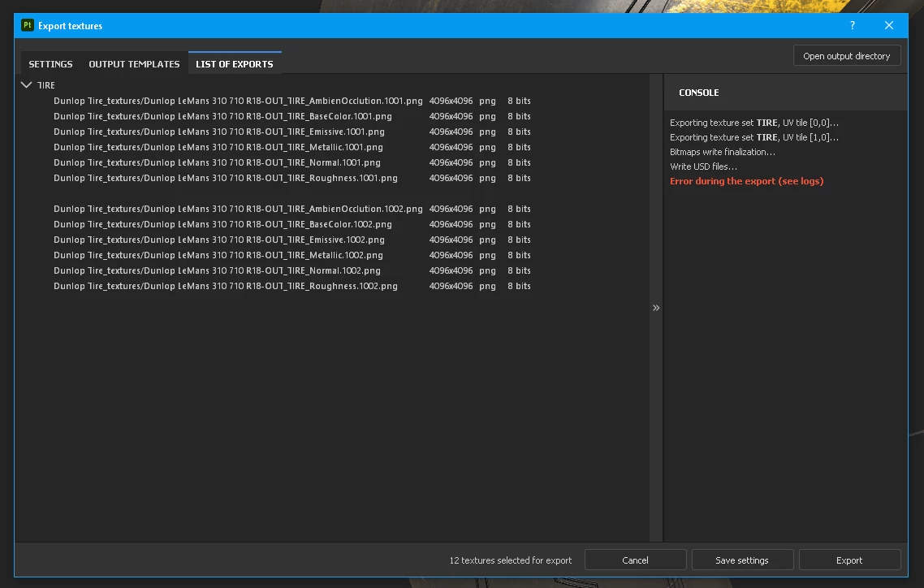Switch to the SETTINGS tab
The image size is (924, 588).
click(50, 63)
